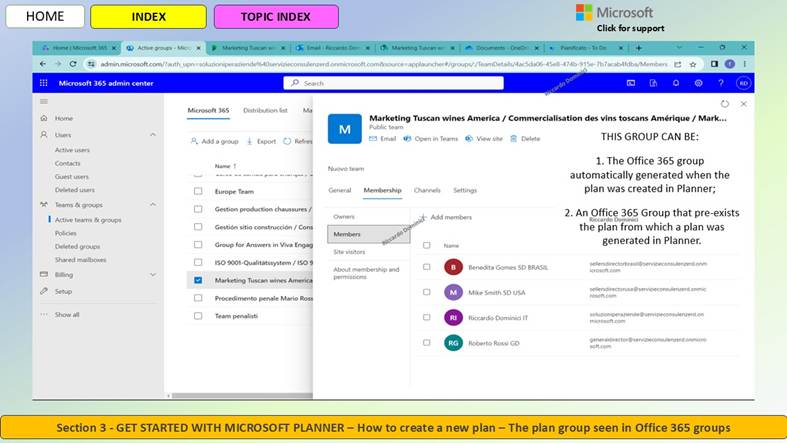Refresh the group details panel
787x443 pixels.
tap(725, 104)
